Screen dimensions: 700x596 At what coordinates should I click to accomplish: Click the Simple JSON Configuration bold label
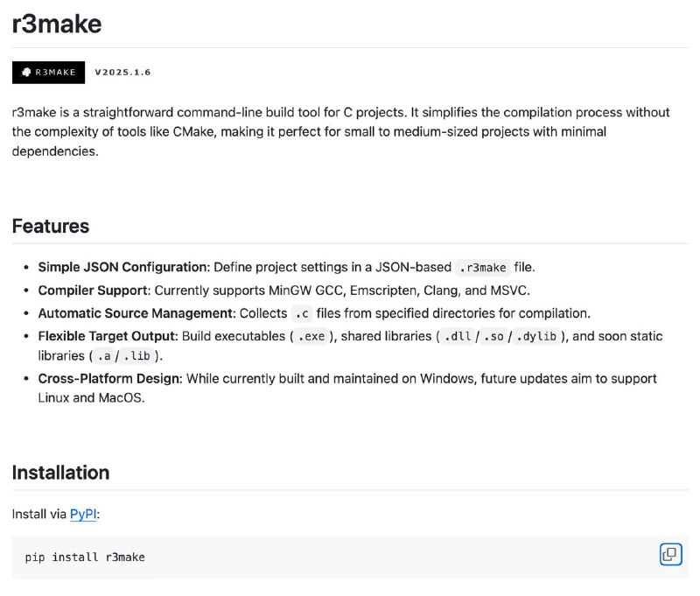(124, 267)
